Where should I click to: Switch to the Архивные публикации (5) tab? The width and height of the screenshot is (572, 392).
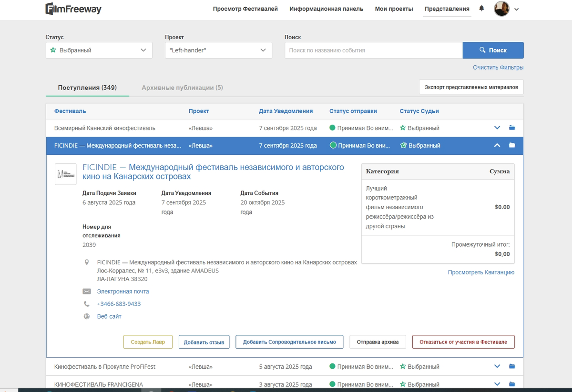pyautogui.click(x=182, y=88)
